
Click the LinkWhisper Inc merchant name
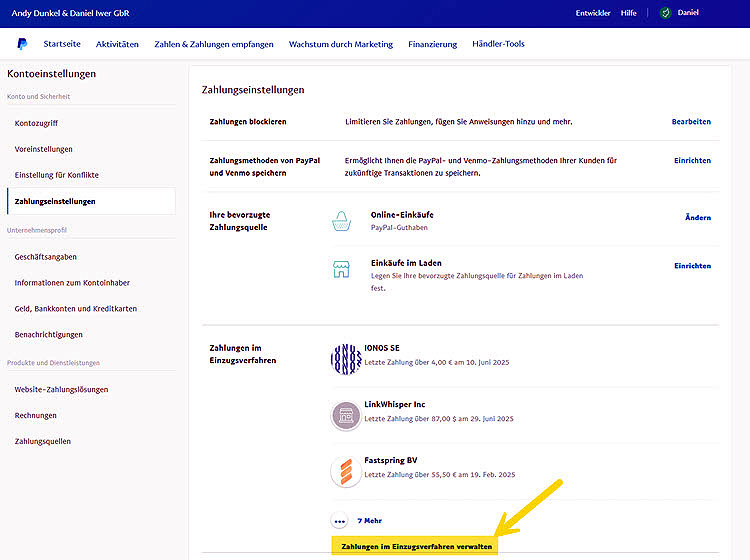tap(395, 405)
